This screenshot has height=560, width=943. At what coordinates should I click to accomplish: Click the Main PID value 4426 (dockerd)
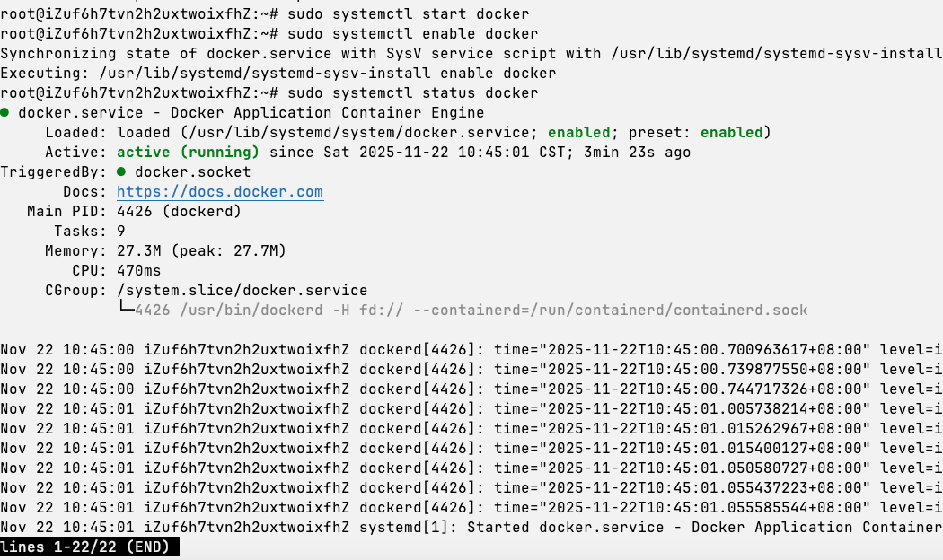tap(180, 211)
